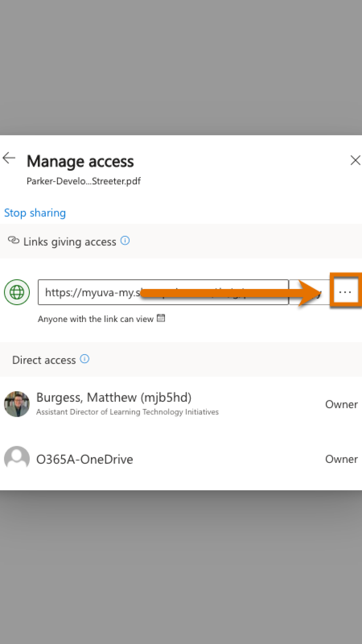This screenshot has height=644, width=362.
Task: Close the Manage access panel
Action: point(355,160)
